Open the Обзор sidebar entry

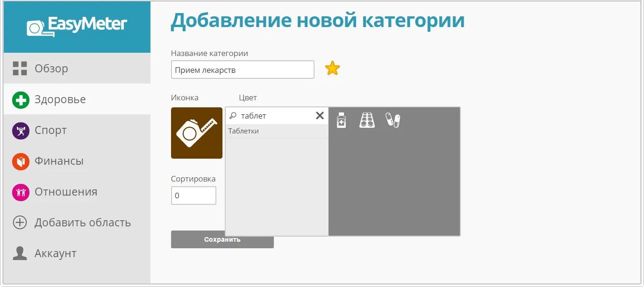51,68
